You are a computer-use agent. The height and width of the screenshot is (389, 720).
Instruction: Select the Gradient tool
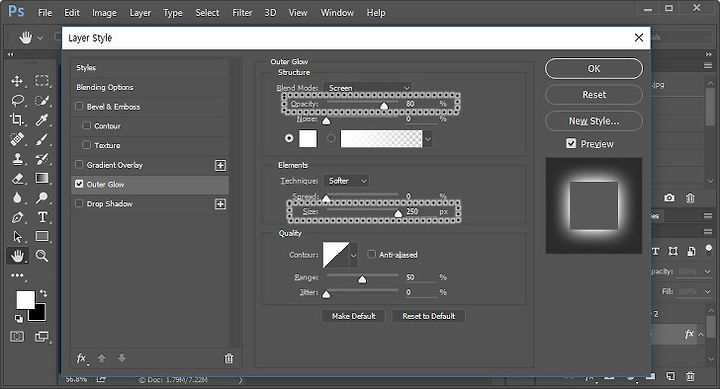[x=42, y=178]
